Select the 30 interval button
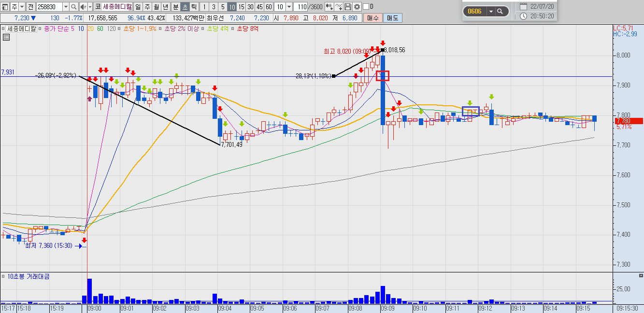Viewport: 644px width, 313px height. 250,7
